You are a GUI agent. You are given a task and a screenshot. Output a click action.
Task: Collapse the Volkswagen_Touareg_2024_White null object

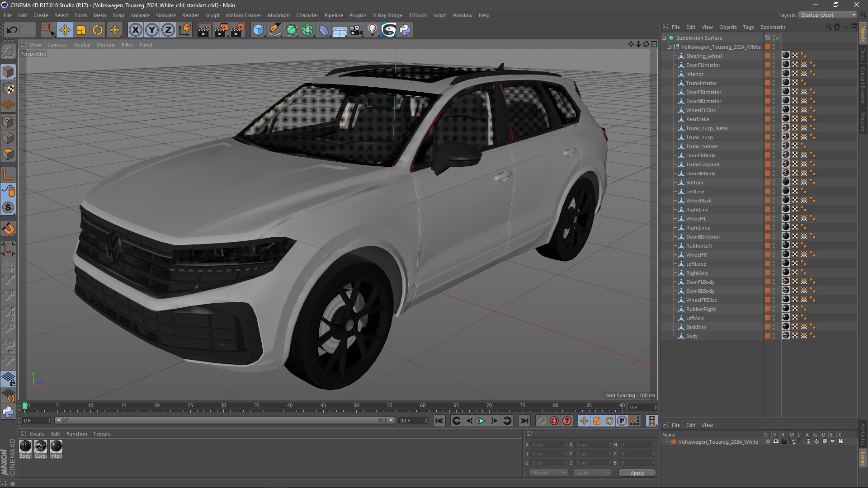coord(669,47)
